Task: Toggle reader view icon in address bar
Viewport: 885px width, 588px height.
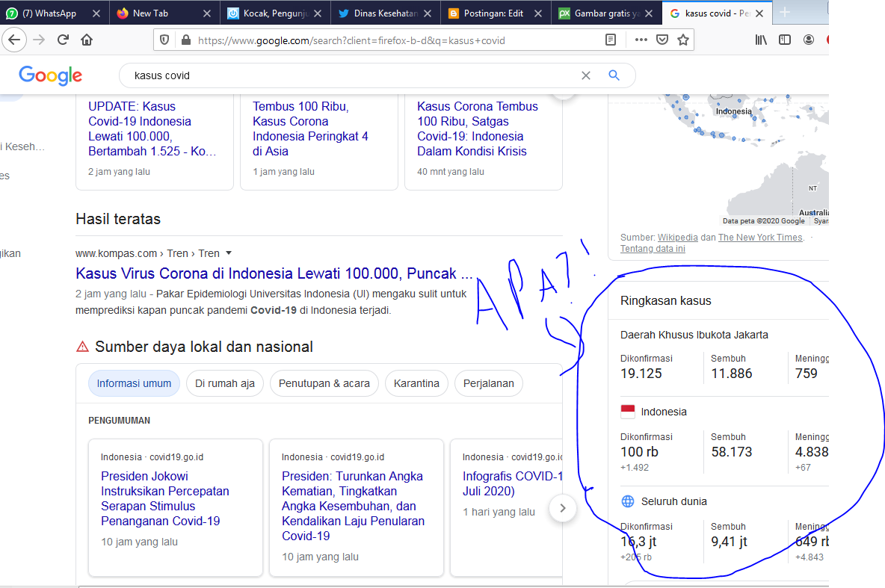Action: 610,40
